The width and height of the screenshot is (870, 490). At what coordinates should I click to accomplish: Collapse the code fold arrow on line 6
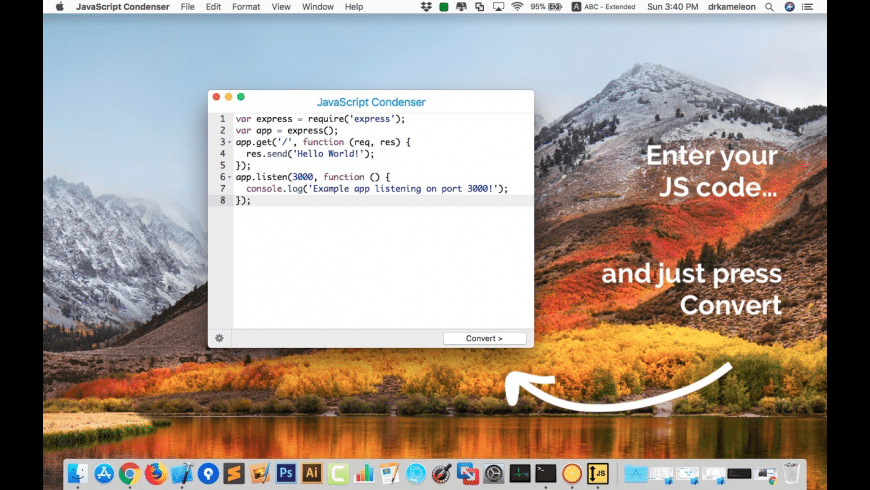point(230,177)
